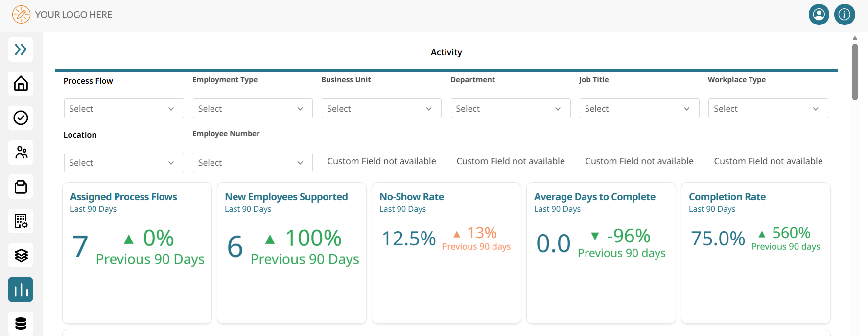Click the 560% change value
The image size is (868, 336).
pyautogui.click(x=791, y=233)
